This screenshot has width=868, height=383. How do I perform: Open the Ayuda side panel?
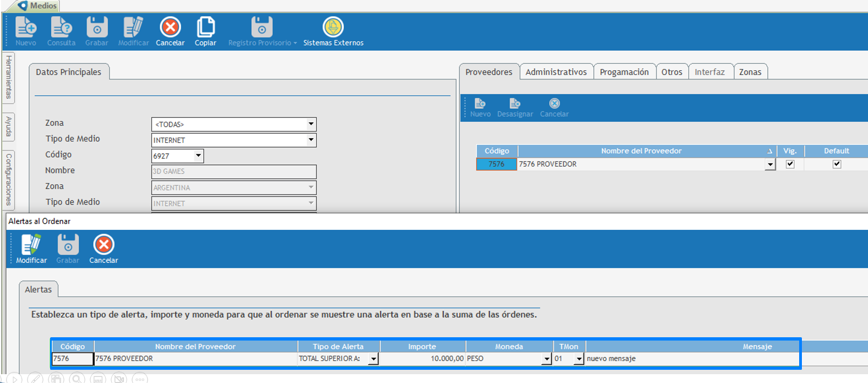pos(8,127)
